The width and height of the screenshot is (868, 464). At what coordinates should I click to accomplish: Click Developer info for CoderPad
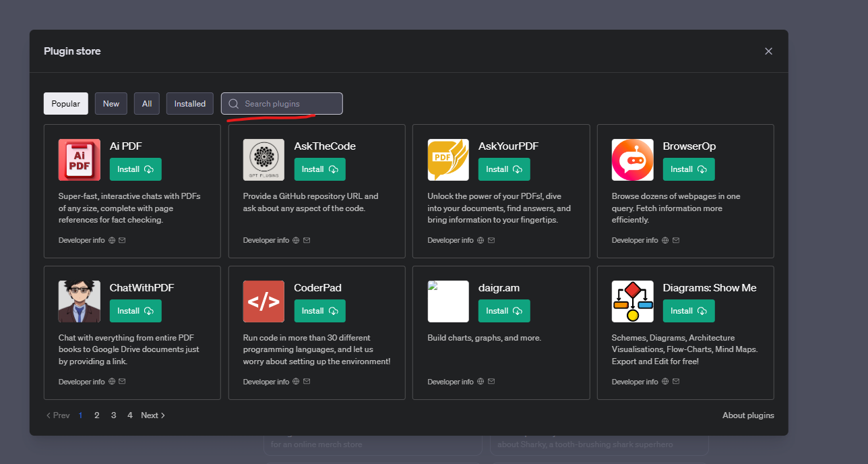tap(266, 381)
